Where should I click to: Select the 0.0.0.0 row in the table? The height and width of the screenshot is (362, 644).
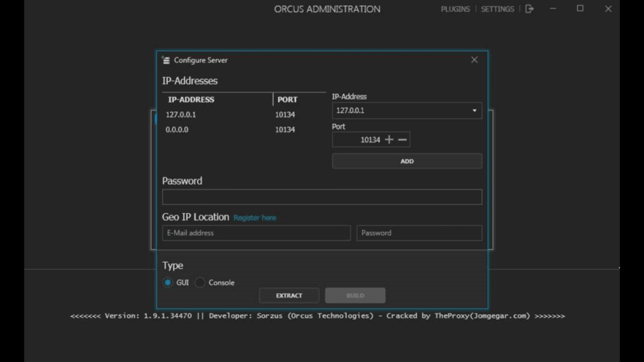(x=244, y=129)
